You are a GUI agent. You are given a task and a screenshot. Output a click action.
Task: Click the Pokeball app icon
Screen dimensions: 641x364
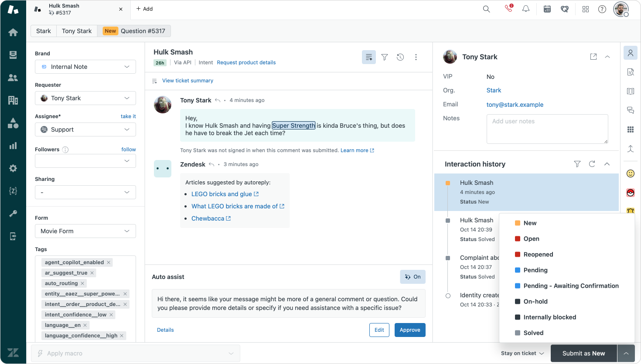coord(631,193)
